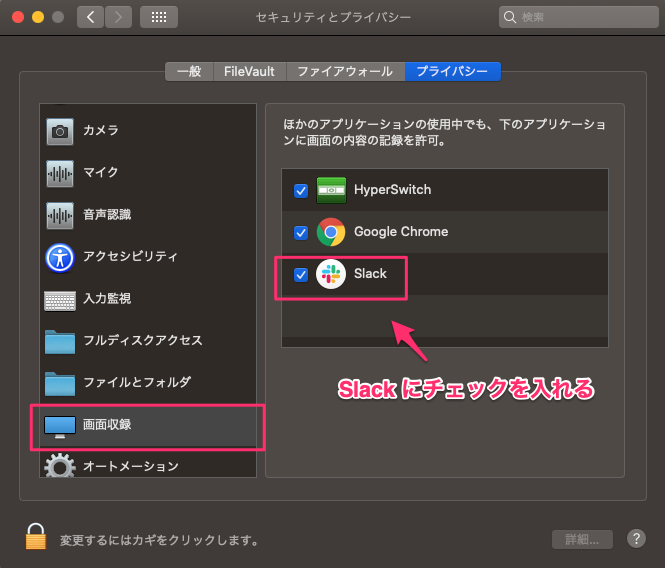Image resolution: width=665 pixels, height=568 pixels.
Task: Switch to the 一般 (General) tab
Action: click(x=188, y=71)
